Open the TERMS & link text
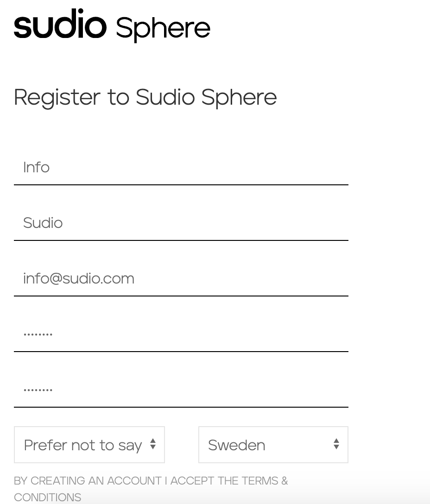The image size is (430, 504). click(265, 481)
